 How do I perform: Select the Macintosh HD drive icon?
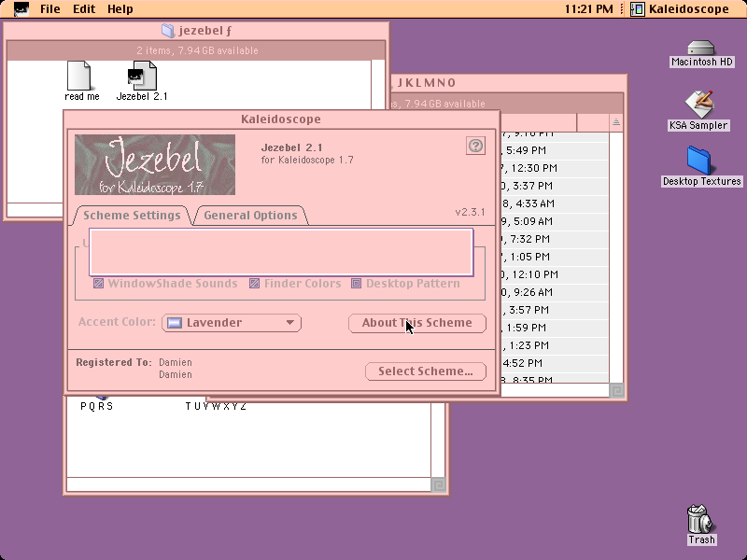click(701, 49)
